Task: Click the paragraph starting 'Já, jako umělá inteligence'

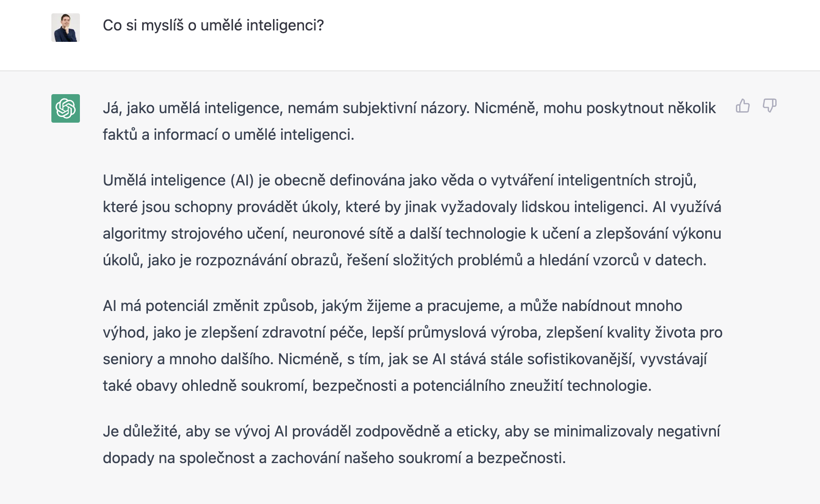Action: [x=409, y=121]
